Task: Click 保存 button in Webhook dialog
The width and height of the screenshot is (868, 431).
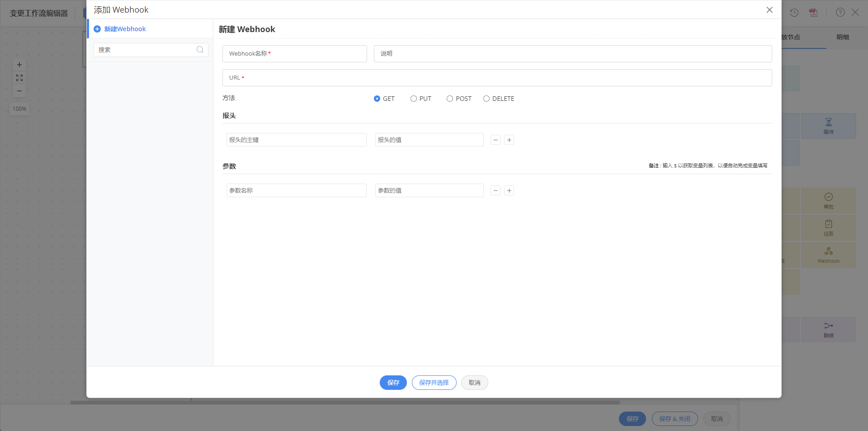Action: [393, 383]
